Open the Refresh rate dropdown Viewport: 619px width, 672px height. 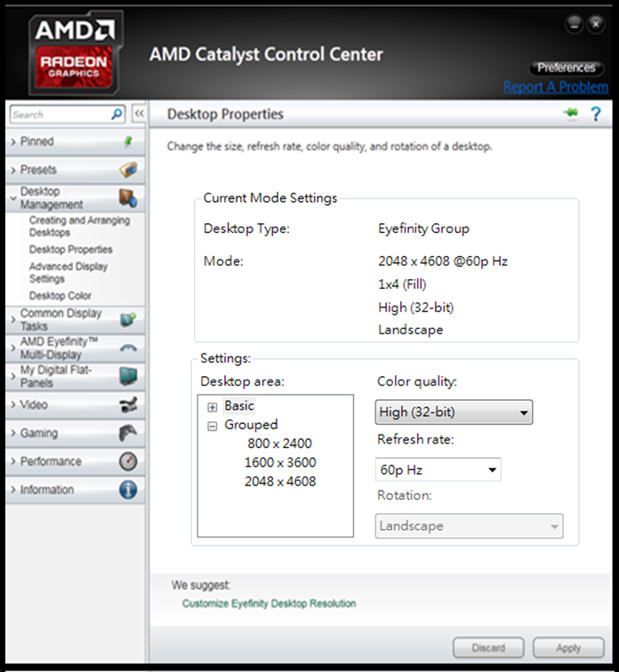(x=438, y=469)
